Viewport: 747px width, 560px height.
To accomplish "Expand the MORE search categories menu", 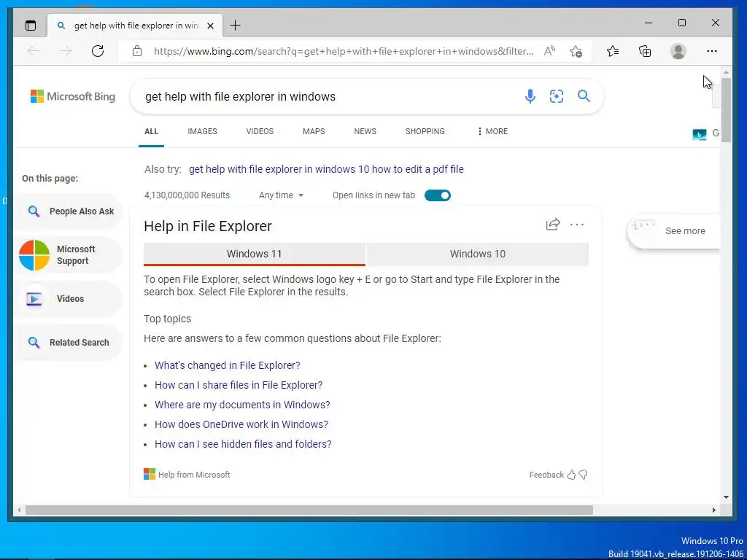I will tap(492, 131).
